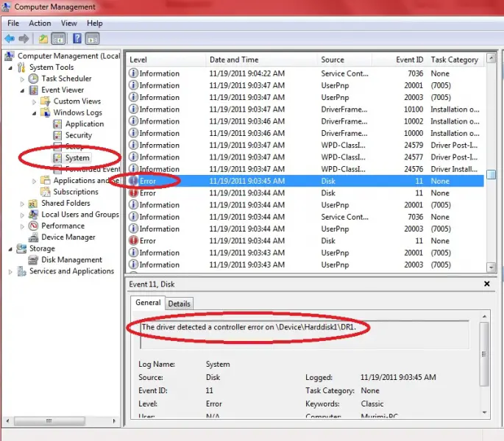This screenshot has height=441, width=504.
Task: Expand the Custom Views node
Action: click(34, 102)
